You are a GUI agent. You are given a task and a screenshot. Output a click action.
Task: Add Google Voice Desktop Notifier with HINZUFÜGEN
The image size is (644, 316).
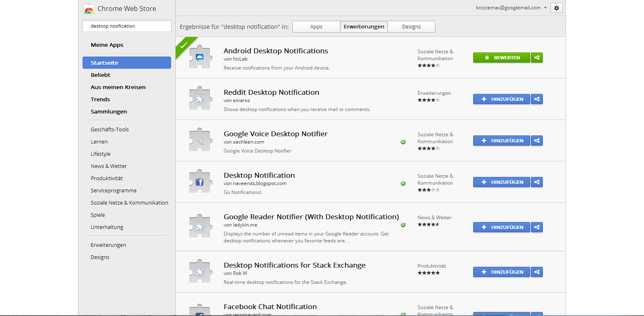tap(502, 141)
